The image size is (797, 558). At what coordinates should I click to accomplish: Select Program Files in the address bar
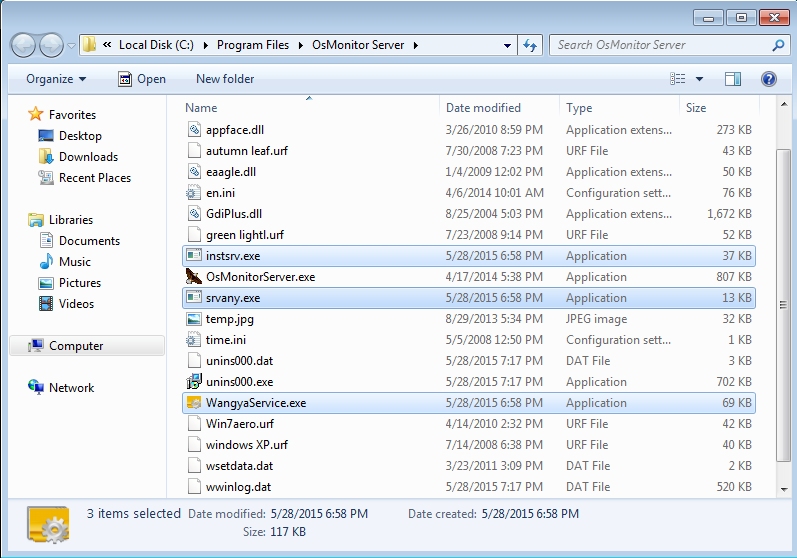point(253,45)
